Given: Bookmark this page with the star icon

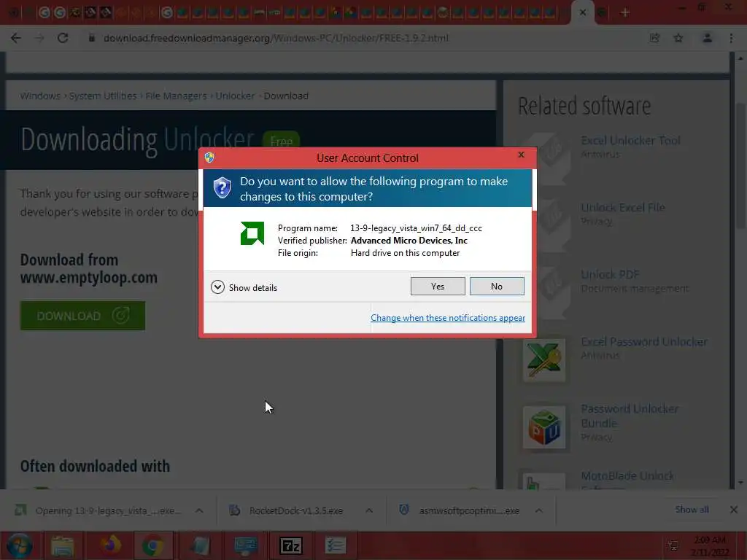Looking at the screenshot, I should pos(678,38).
